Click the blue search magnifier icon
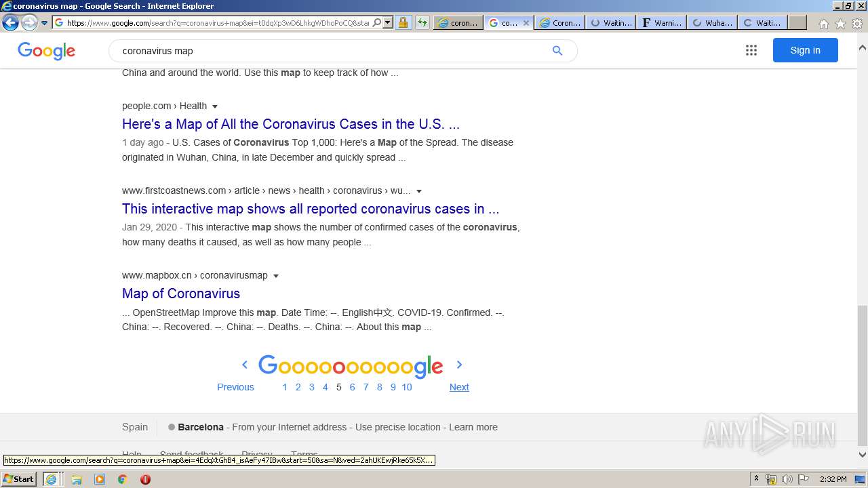The image size is (868, 488). (557, 51)
